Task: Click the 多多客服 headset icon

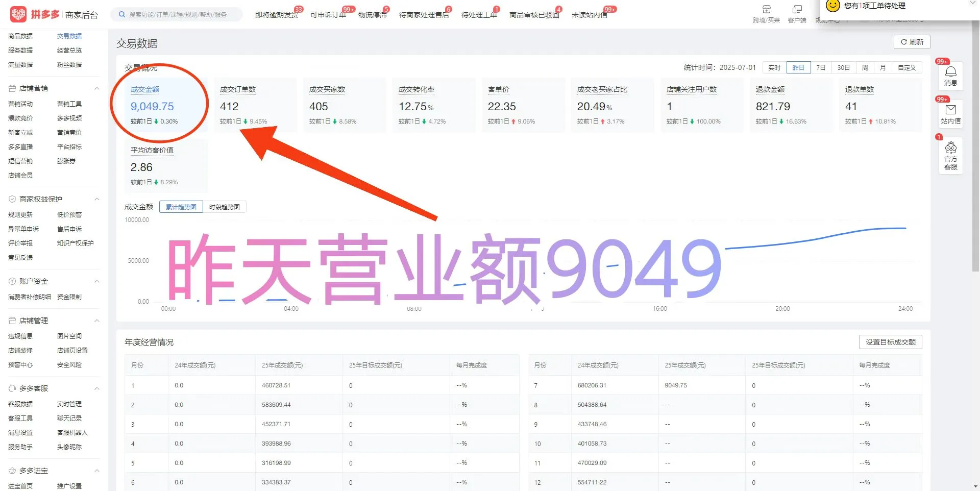Action: point(12,388)
